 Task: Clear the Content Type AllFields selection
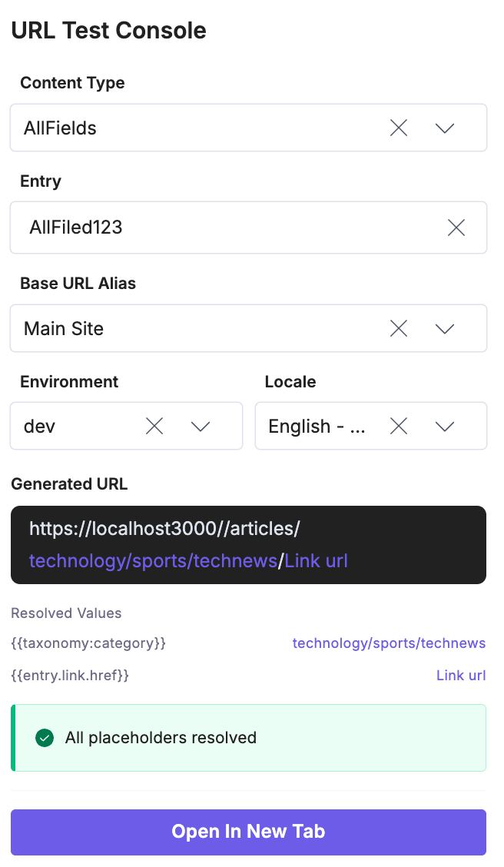click(399, 128)
